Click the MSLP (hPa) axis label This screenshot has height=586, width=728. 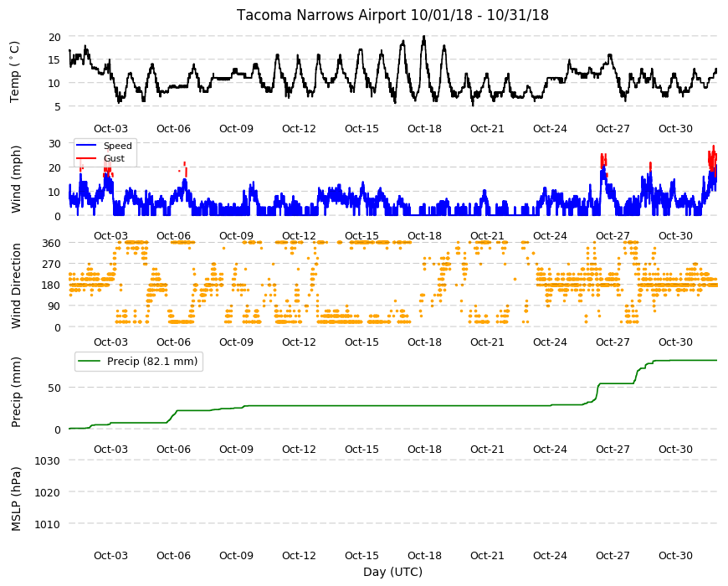(x=16, y=499)
